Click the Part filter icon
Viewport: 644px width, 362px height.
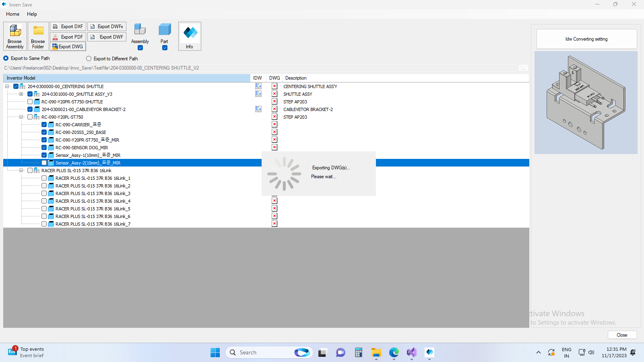click(x=165, y=29)
